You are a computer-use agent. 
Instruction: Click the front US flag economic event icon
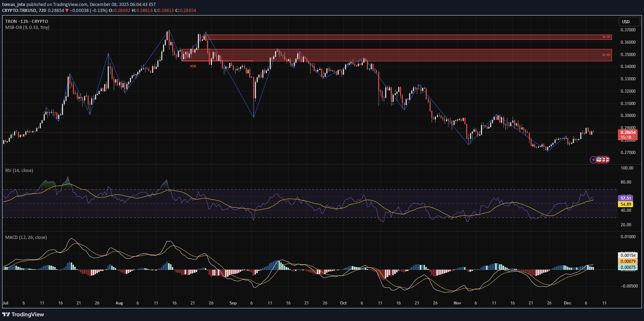tap(599, 160)
